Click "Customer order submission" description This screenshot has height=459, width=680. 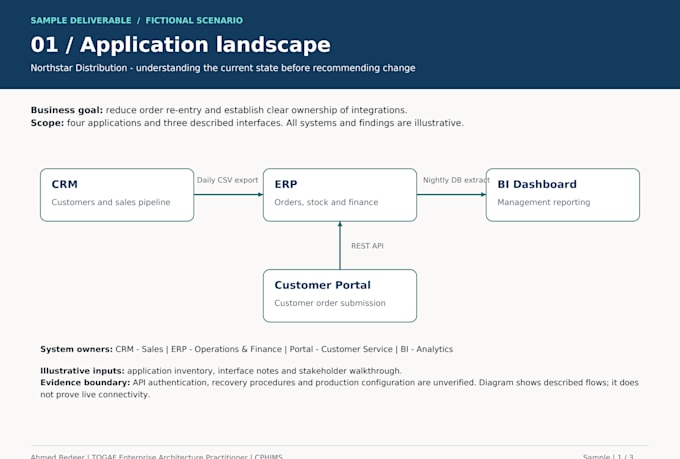pos(330,303)
